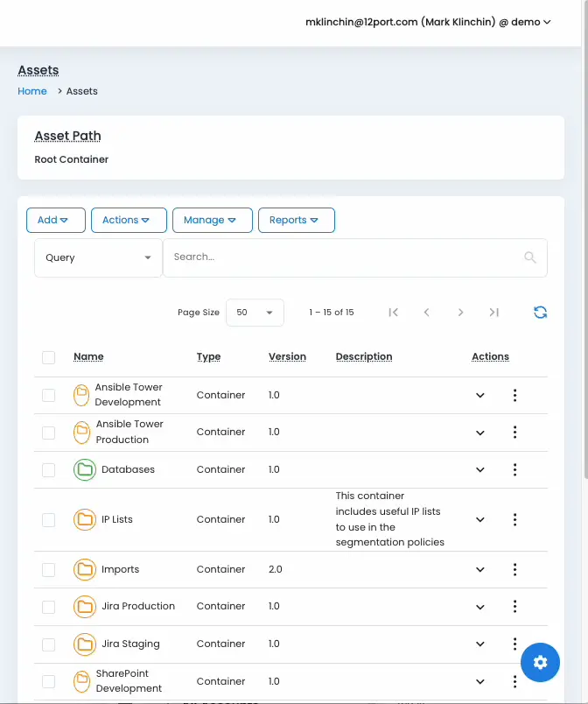Expand the IP Lists row actions chevron
The height and width of the screenshot is (704, 588).
point(479,520)
